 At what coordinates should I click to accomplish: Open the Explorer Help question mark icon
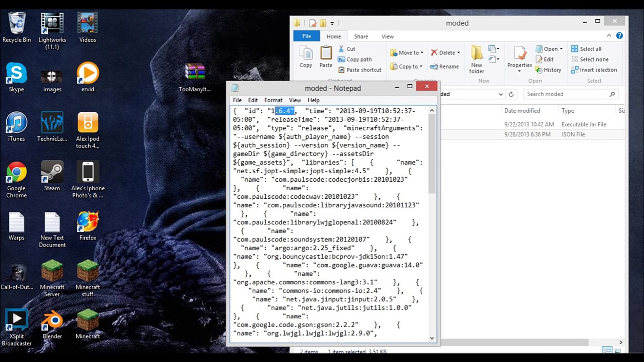(x=620, y=36)
